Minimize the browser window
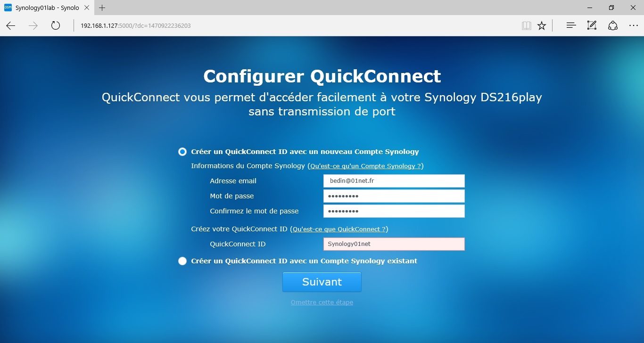644x343 pixels. point(590,8)
